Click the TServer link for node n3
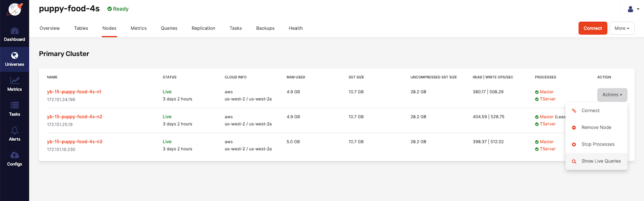 [547, 149]
